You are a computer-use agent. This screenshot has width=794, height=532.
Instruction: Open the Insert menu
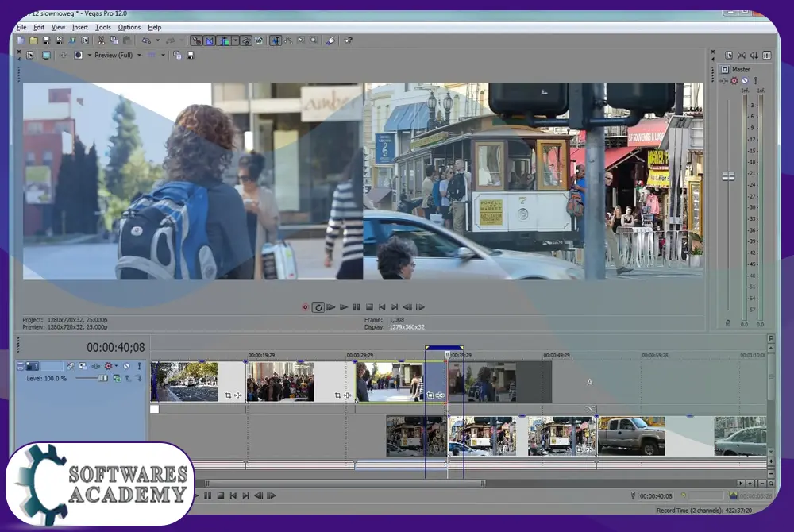[x=80, y=27]
